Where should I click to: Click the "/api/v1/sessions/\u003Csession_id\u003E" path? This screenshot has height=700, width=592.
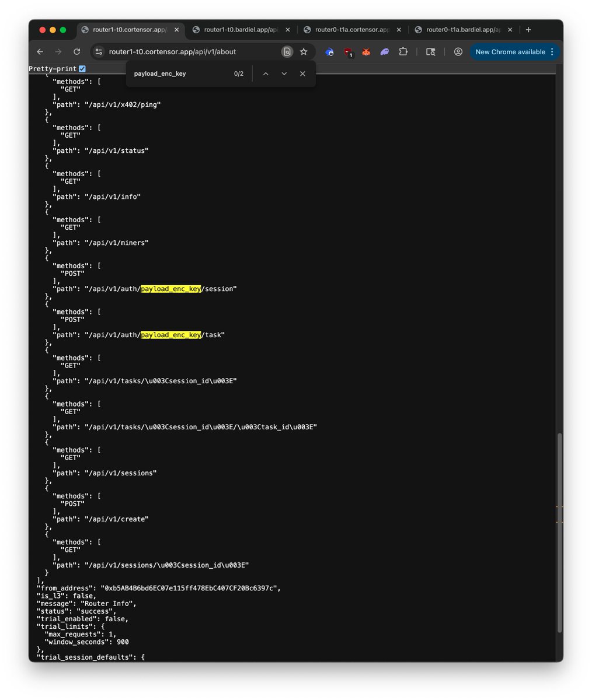pyautogui.click(x=167, y=565)
